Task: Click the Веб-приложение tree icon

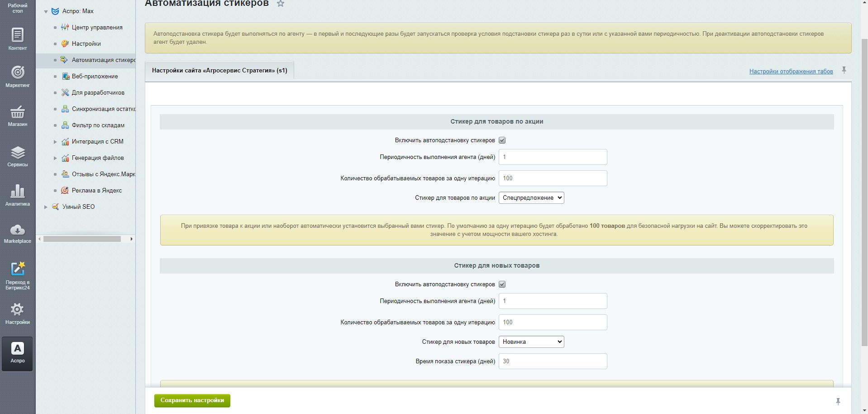Action: [x=66, y=76]
